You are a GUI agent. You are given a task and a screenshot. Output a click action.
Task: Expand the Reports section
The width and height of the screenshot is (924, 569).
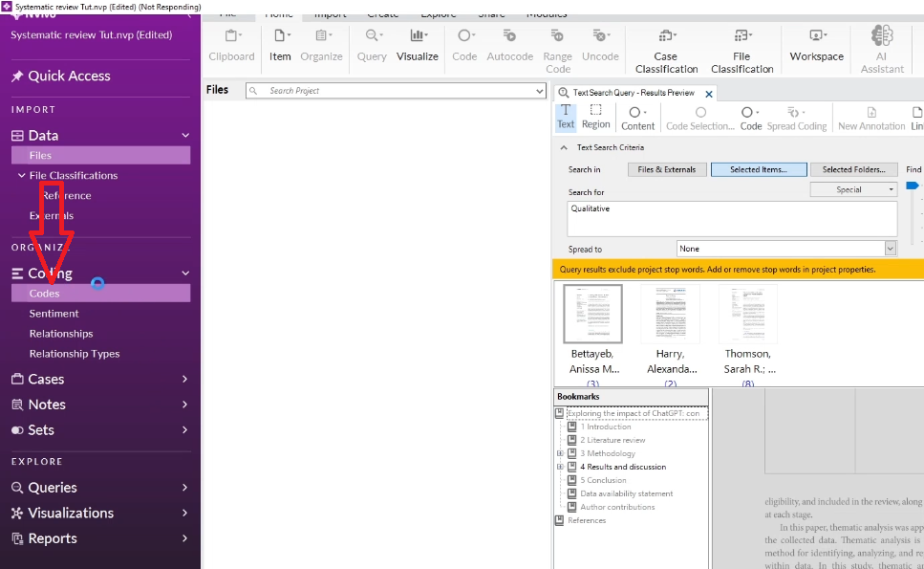click(x=185, y=538)
